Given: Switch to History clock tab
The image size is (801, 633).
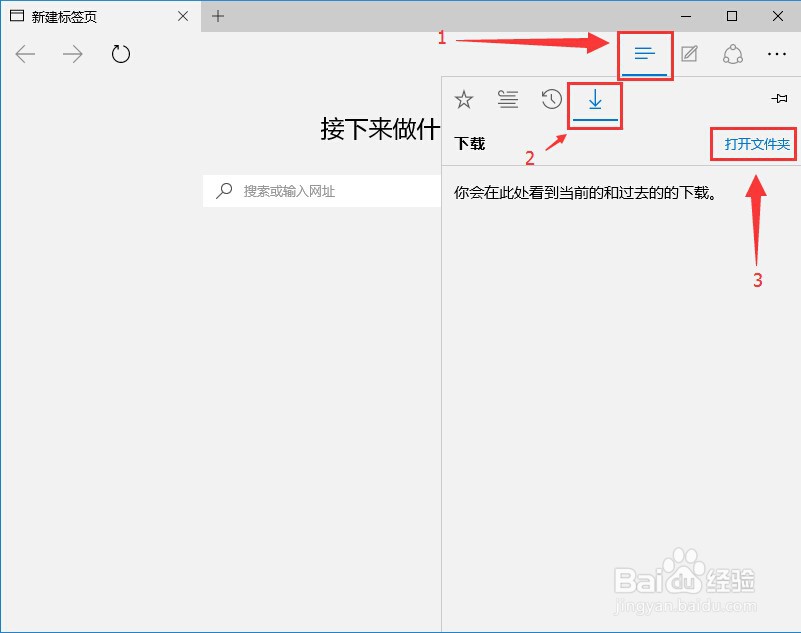Looking at the screenshot, I should pyautogui.click(x=552, y=100).
